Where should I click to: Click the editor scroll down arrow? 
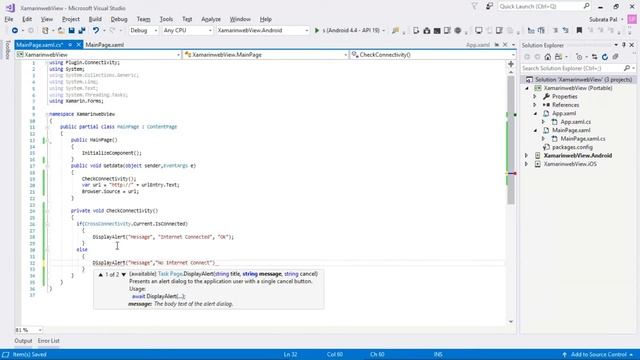tap(511, 322)
